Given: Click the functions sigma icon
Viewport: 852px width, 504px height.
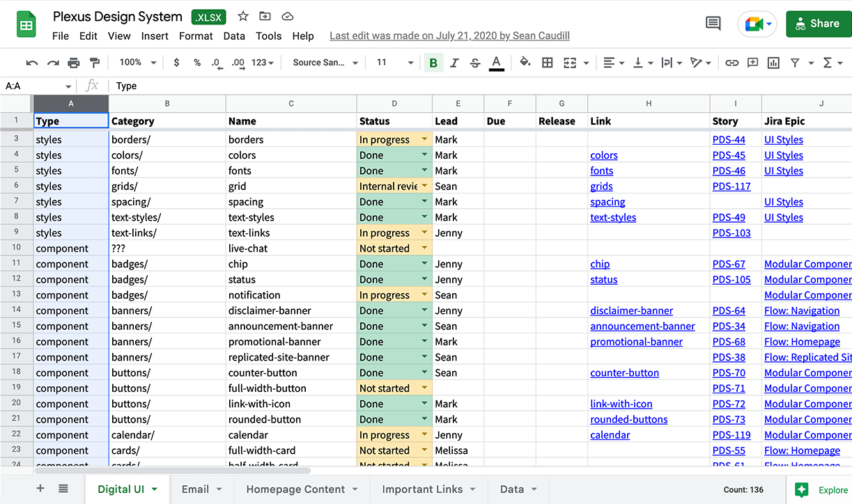Looking at the screenshot, I should [828, 63].
